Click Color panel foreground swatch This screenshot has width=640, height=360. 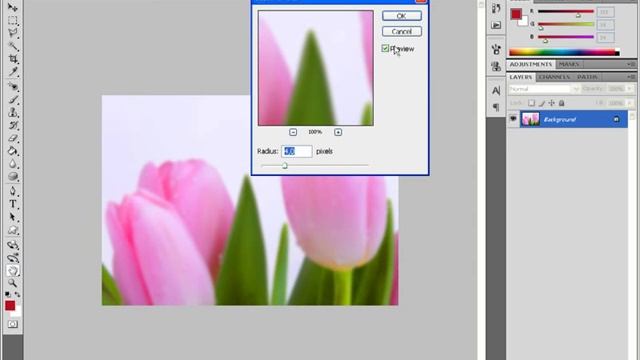coord(516,14)
